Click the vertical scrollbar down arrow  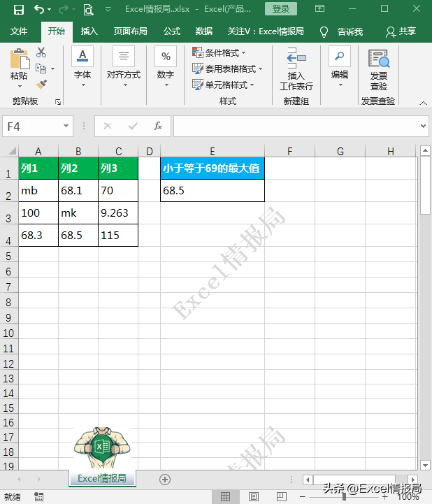(425, 465)
